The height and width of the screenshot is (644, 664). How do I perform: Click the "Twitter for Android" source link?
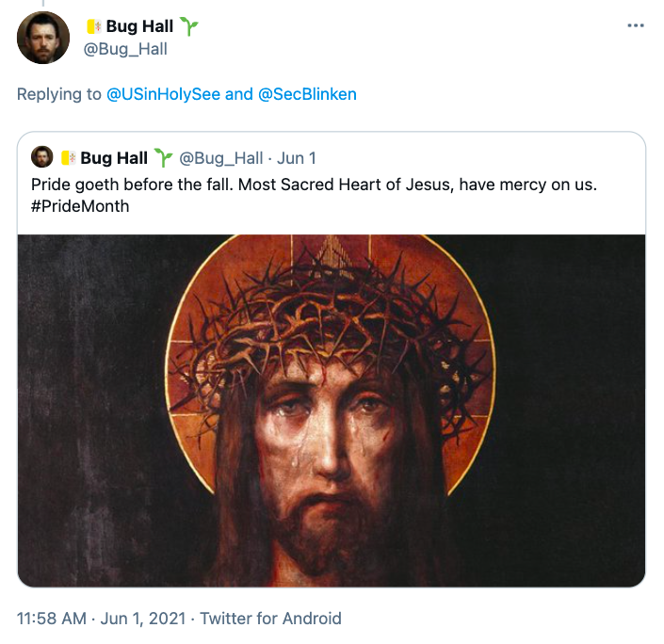coord(271,619)
